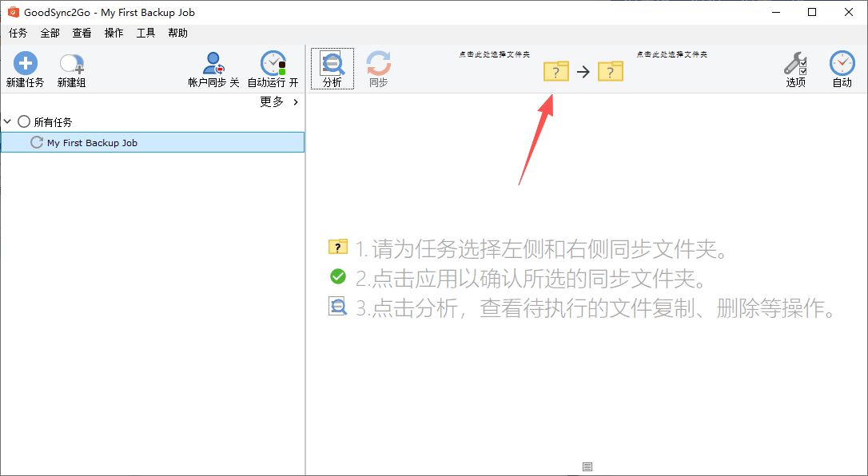868x476 pixels.
Task: Open the View (查看) menu
Action: [x=82, y=34]
